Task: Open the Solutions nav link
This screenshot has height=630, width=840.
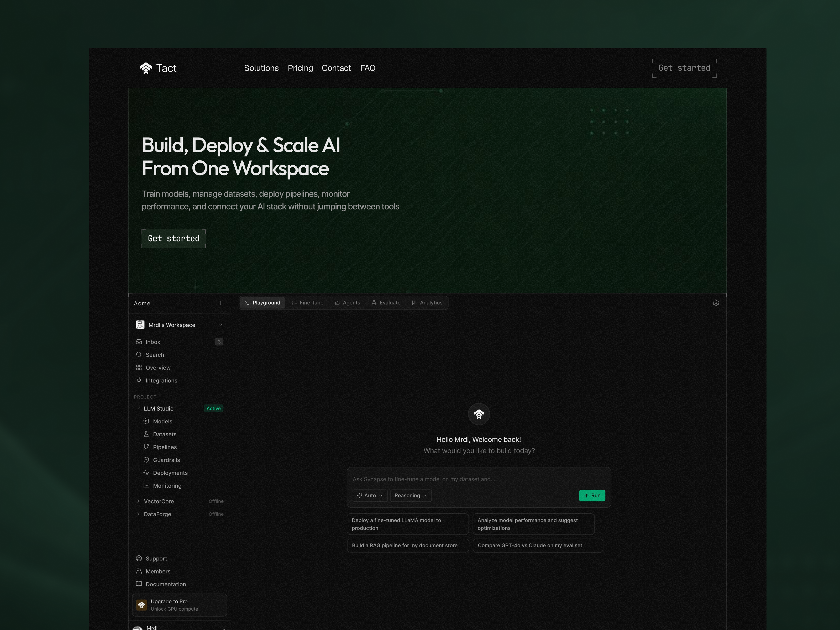Action: click(261, 68)
